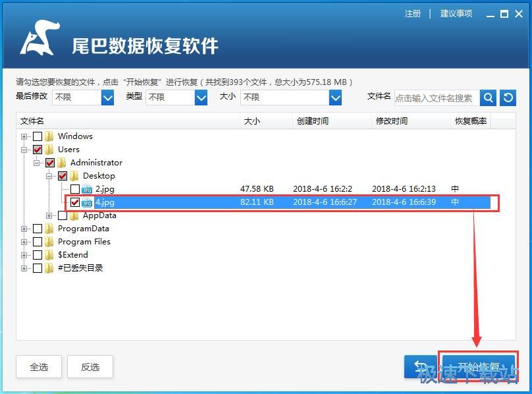Uncheck the 4.jpg file checkbox
The image size is (532, 394).
pos(75,202)
